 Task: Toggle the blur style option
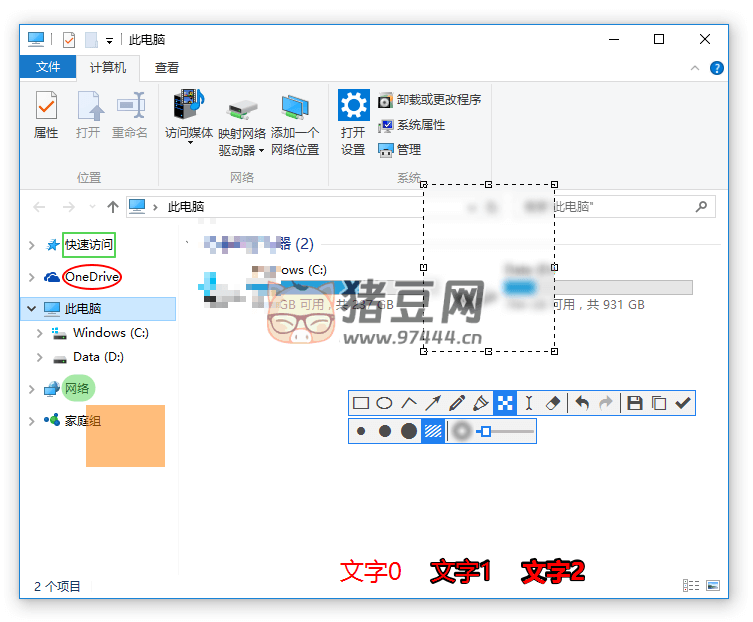tap(462, 431)
